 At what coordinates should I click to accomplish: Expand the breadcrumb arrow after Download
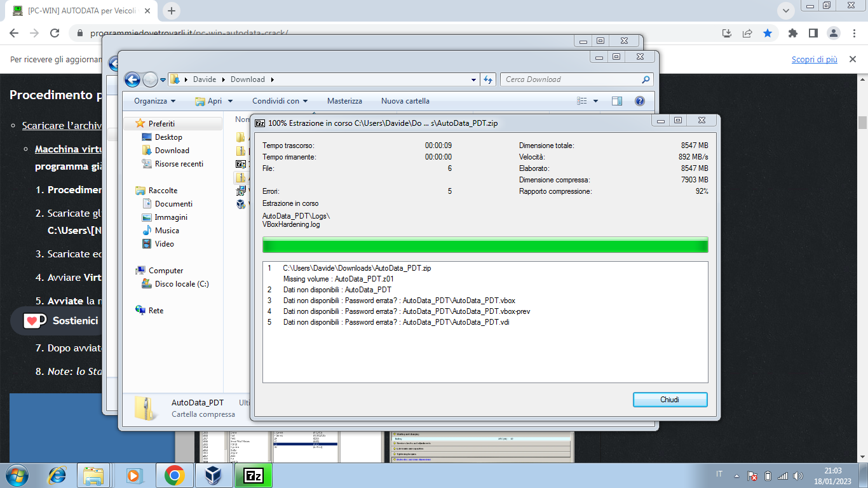(x=272, y=79)
